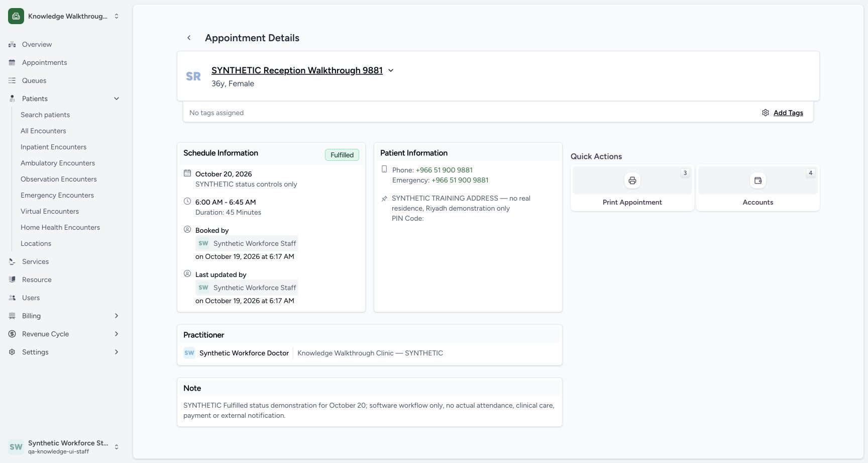This screenshot has height=463, width=868.
Task: Select Emergency Encounters in sidebar
Action: tap(57, 195)
